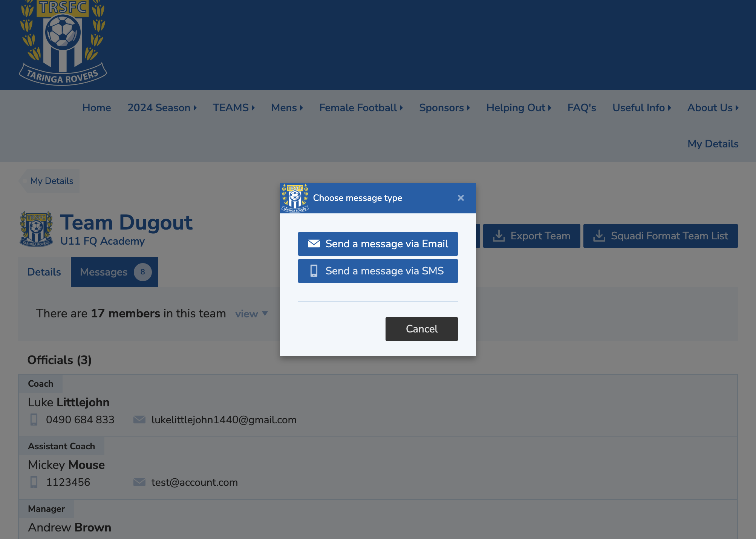Expand the Useful Info menu
This screenshot has width=756, height=539.
(642, 108)
